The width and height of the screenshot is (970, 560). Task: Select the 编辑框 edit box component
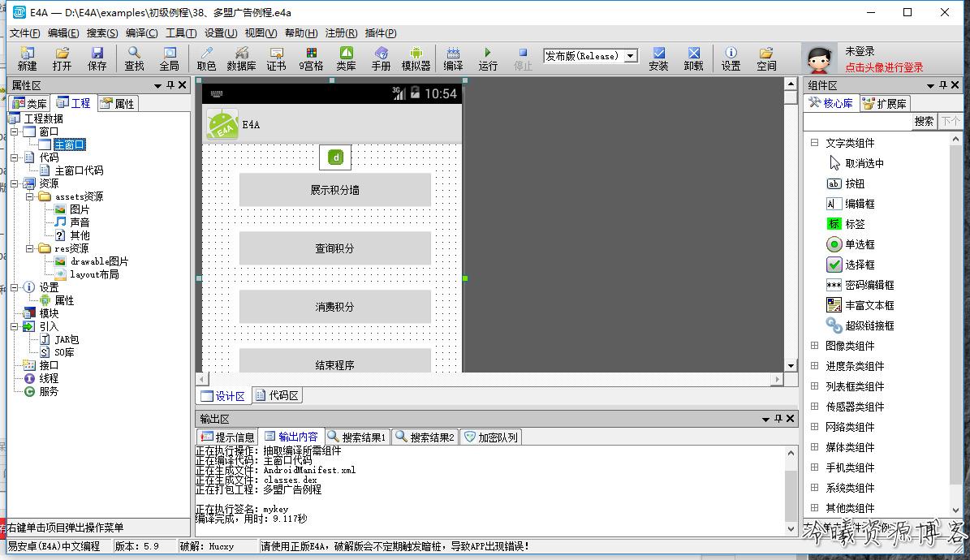tap(851, 204)
